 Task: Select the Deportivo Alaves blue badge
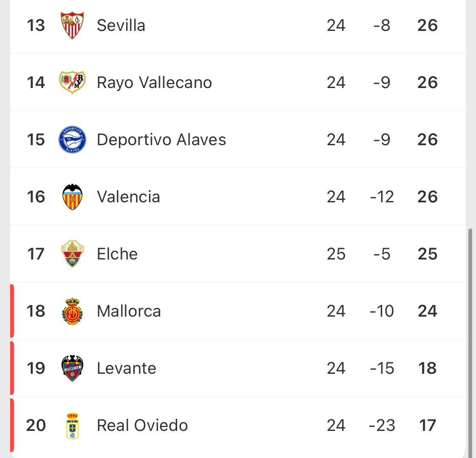(72, 139)
